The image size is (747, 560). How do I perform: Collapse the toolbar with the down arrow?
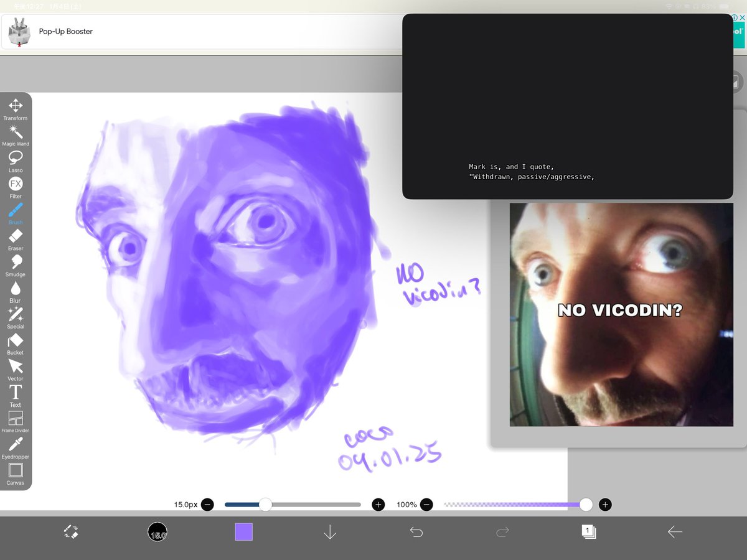pyautogui.click(x=330, y=531)
